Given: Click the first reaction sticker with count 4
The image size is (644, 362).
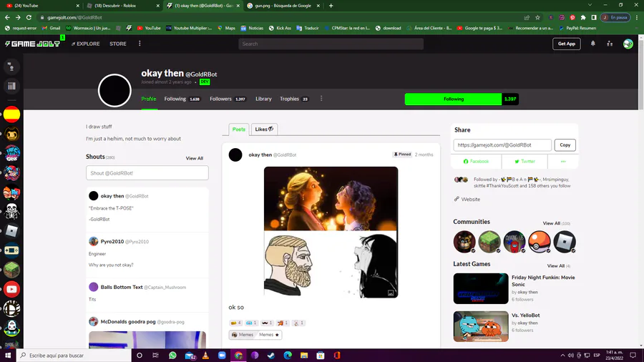Looking at the screenshot, I should click(x=235, y=323).
